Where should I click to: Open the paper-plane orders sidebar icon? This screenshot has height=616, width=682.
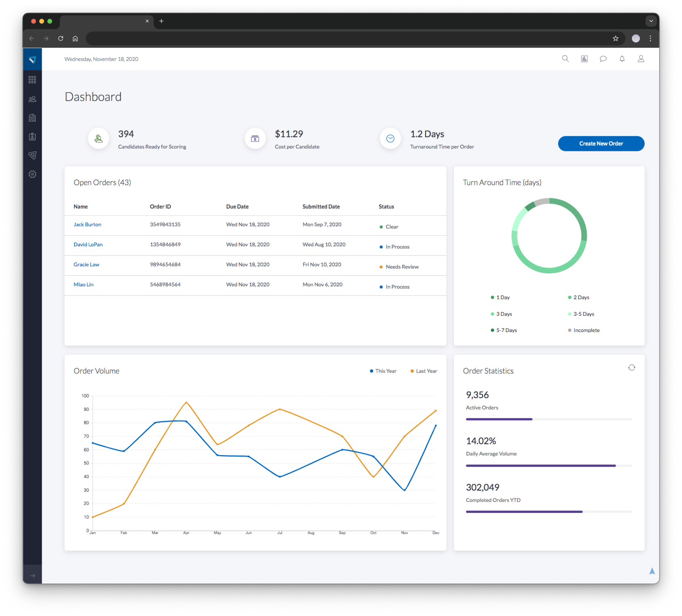32,155
